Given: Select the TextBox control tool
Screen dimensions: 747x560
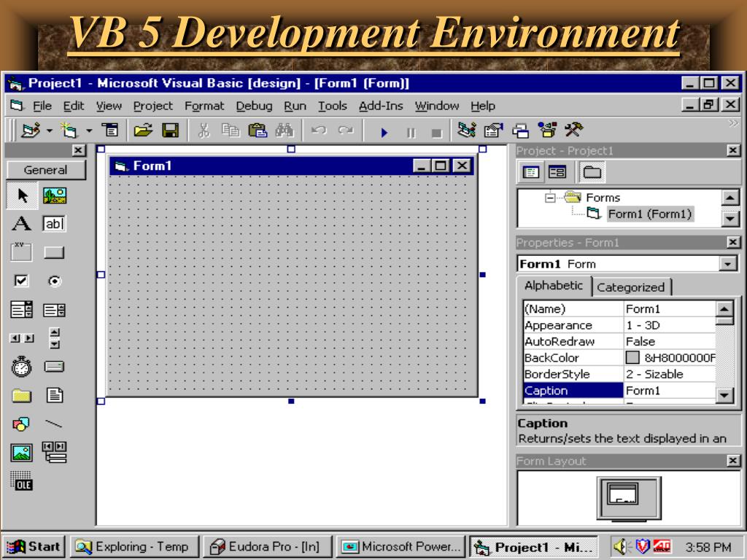Looking at the screenshot, I should click(54, 223).
